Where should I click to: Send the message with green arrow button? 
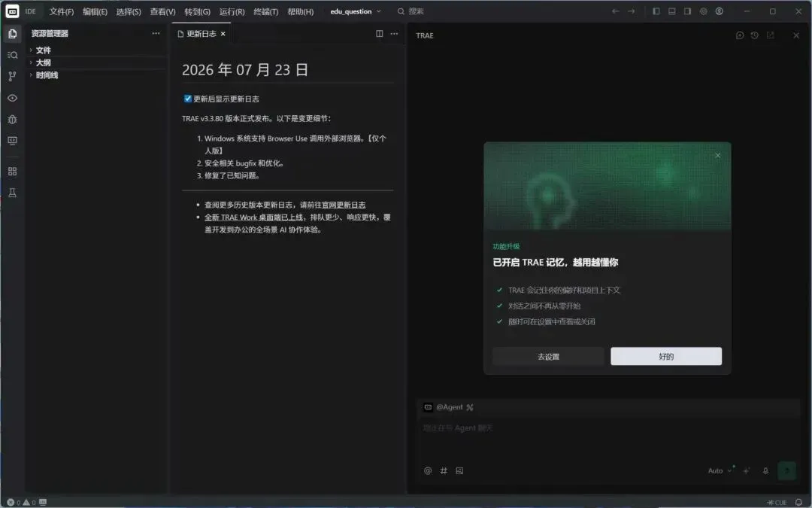(786, 470)
